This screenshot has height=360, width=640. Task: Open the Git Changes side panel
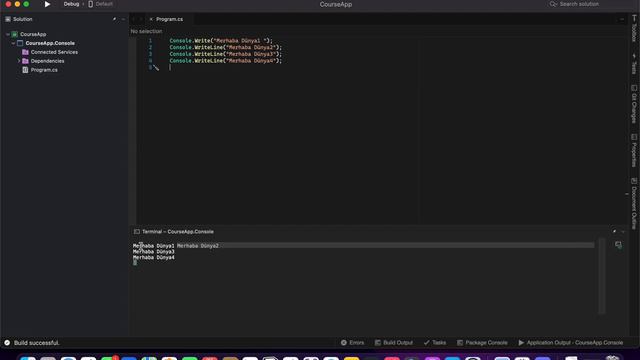(x=634, y=104)
